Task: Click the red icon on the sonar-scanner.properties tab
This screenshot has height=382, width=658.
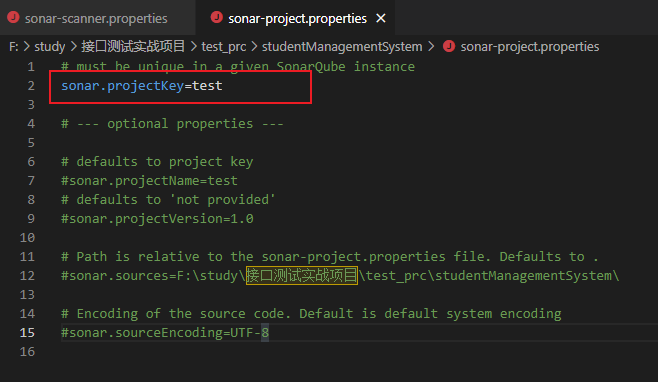Action: coord(13,17)
